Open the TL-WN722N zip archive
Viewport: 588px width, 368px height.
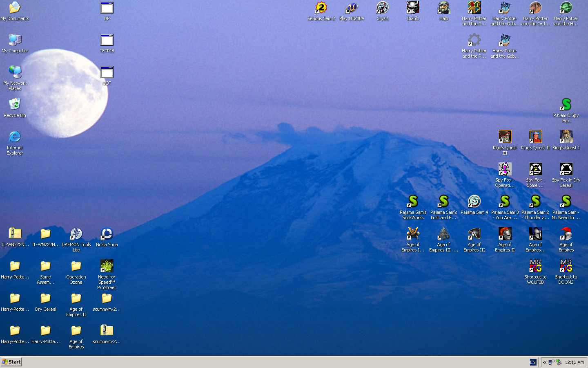[x=15, y=237]
